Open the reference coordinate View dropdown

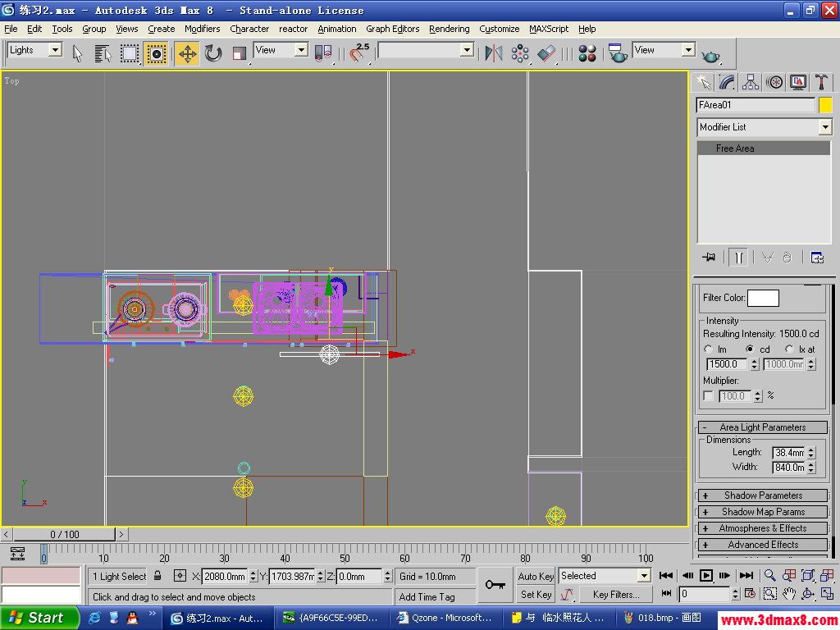(301, 50)
